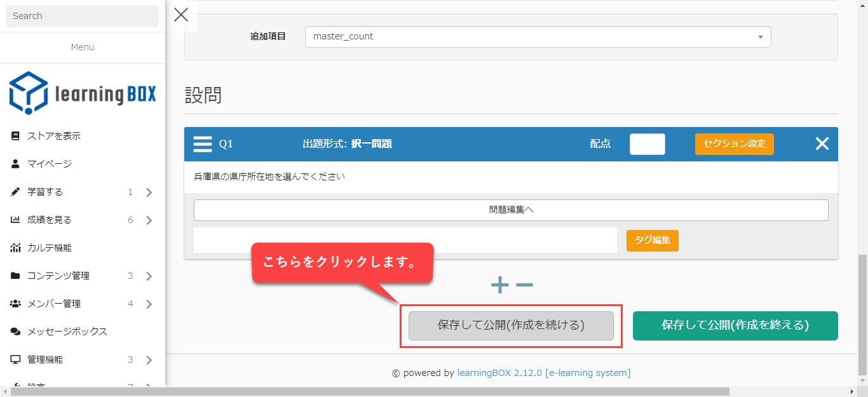
Task: Expand the メンバー管理 submenu
Action: coord(149,304)
